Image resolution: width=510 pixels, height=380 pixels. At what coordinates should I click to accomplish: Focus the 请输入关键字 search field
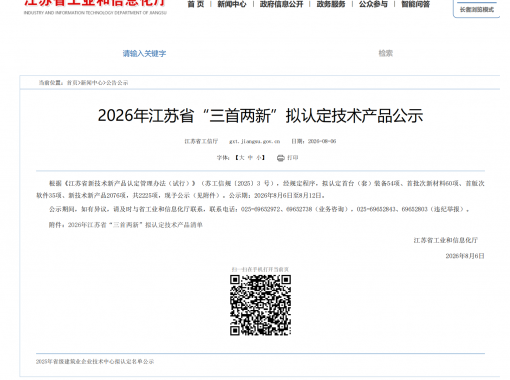(144, 53)
